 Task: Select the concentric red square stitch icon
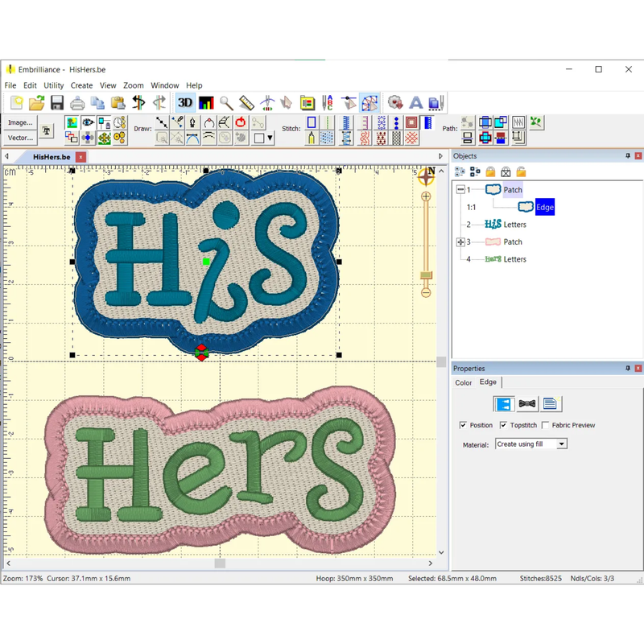coord(411,122)
